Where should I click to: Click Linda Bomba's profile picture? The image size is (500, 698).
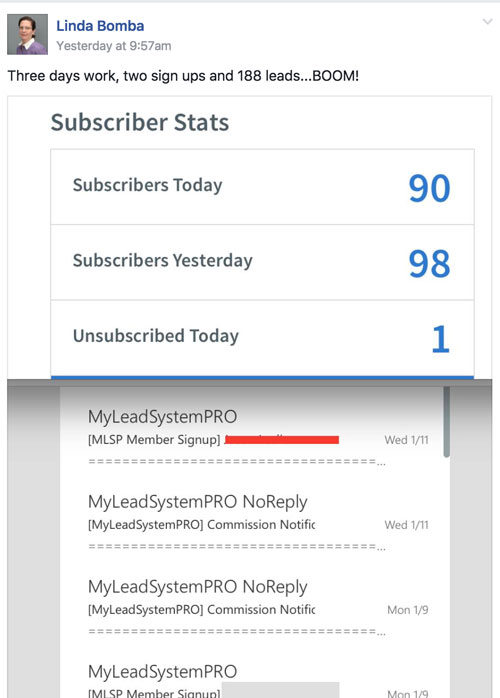[27, 34]
